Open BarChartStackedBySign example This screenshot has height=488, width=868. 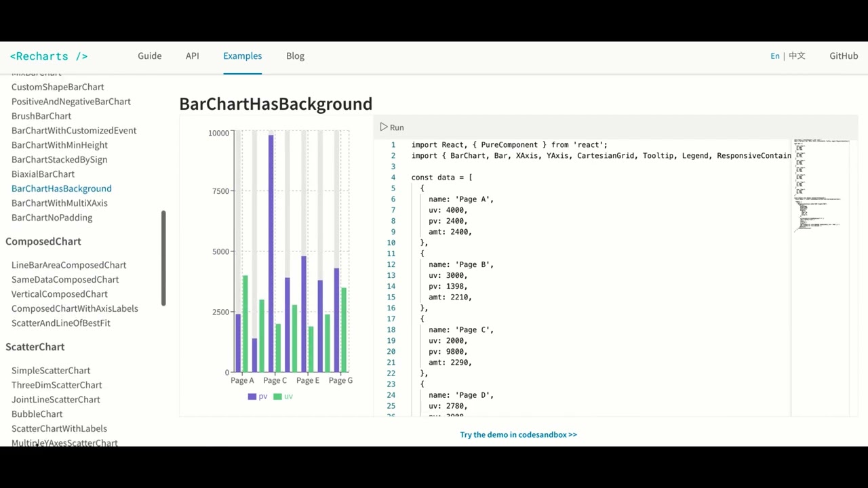[60, 159]
